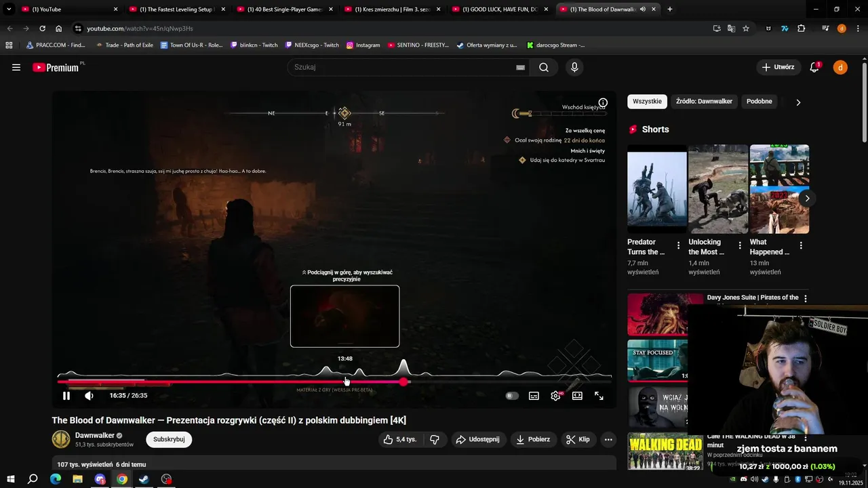
Task: Toggle the autoplay switch in player
Action: 512,396
